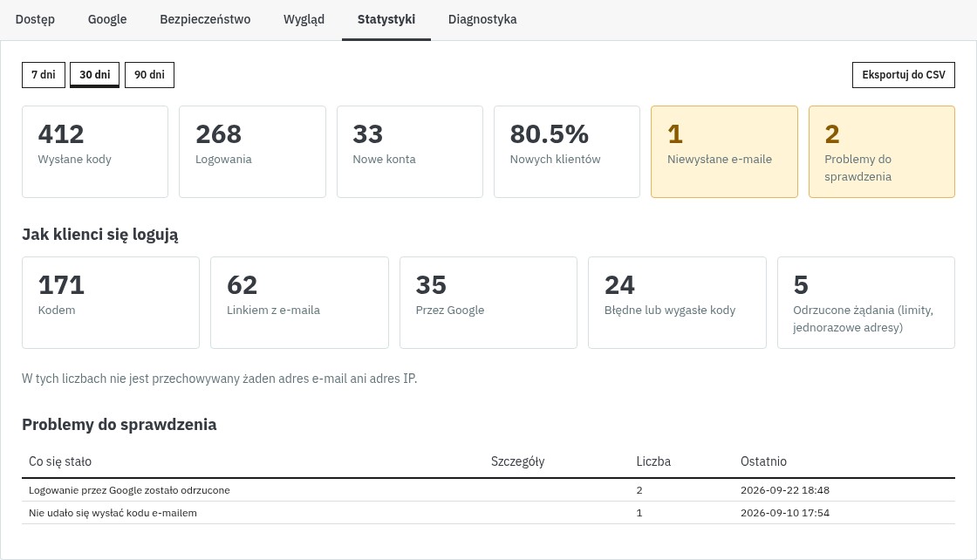
Task: Click the Przez Google card
Action: coord(488,303)
